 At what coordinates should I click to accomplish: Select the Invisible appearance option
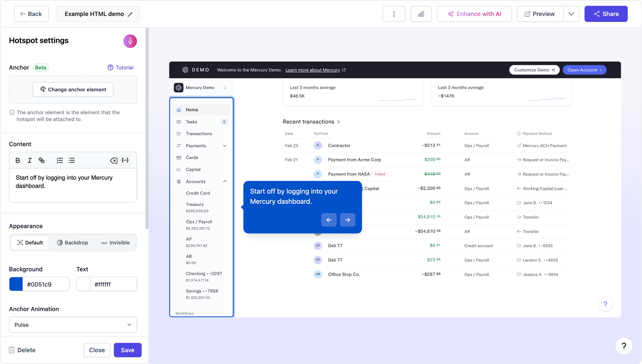(x=115, y=242)
